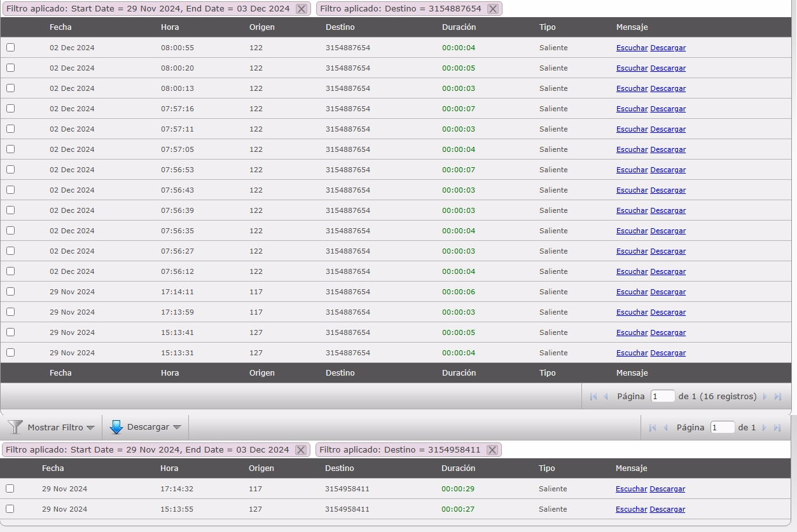The height and width of the screenshot is (532, 797).
Task: Click the blue download arrow icon
Action: coord(116,427)
